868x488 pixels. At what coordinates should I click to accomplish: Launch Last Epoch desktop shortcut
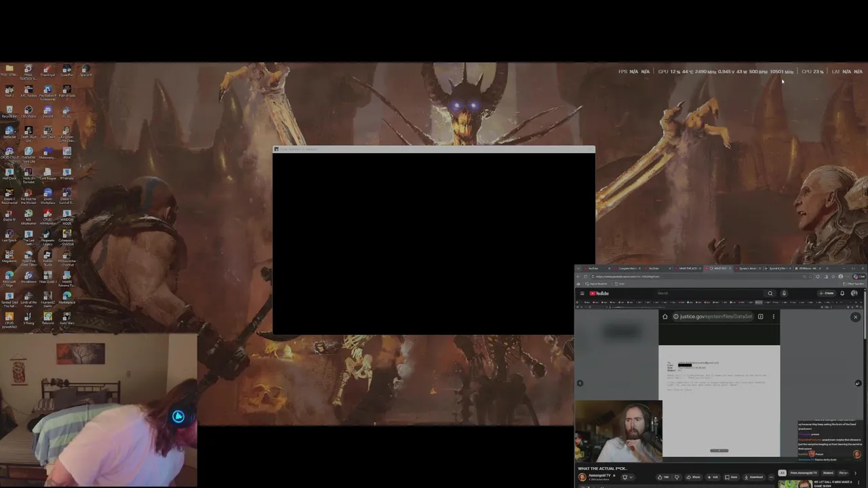(x=9, y=235)
